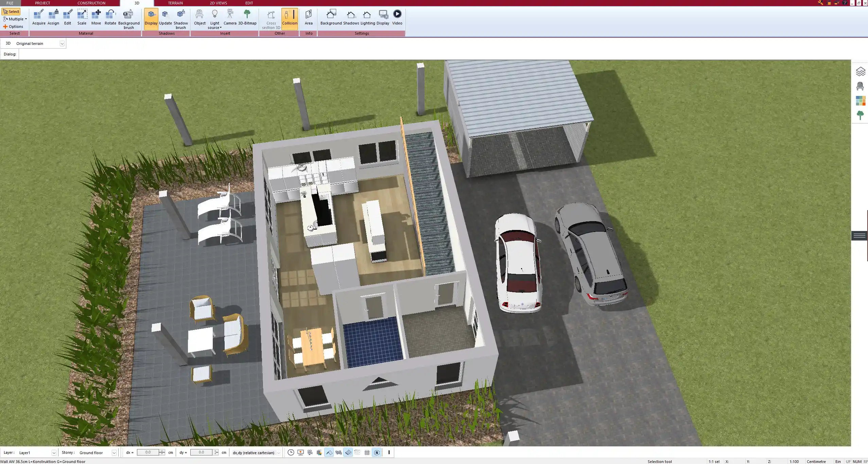Open the Area info tool
Image resolution: width=868 pixels, height=464 pixels.
coord(309,18)
